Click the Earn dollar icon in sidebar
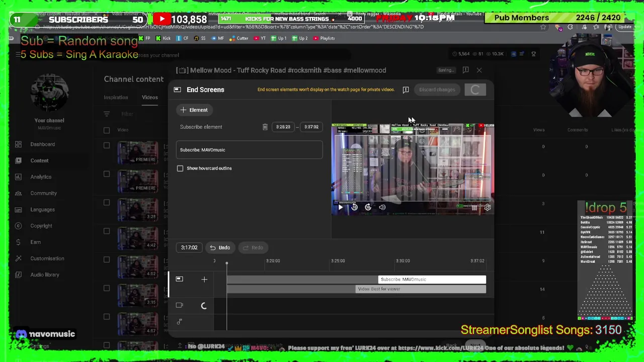Viewport: 644px width, 362px height. point(18,242)
